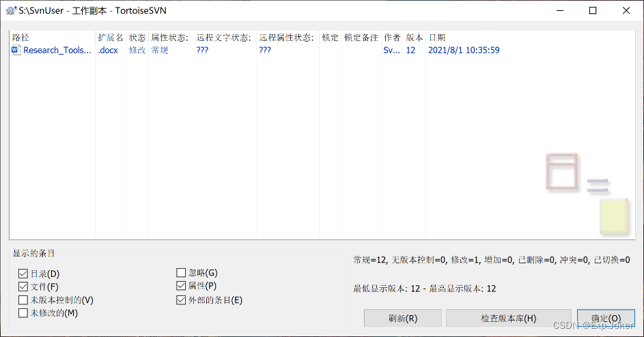This screenshot has width=644, height=337.
Task: Toggle the 目录(D) checkbox
Action: [x=24, y=274]
